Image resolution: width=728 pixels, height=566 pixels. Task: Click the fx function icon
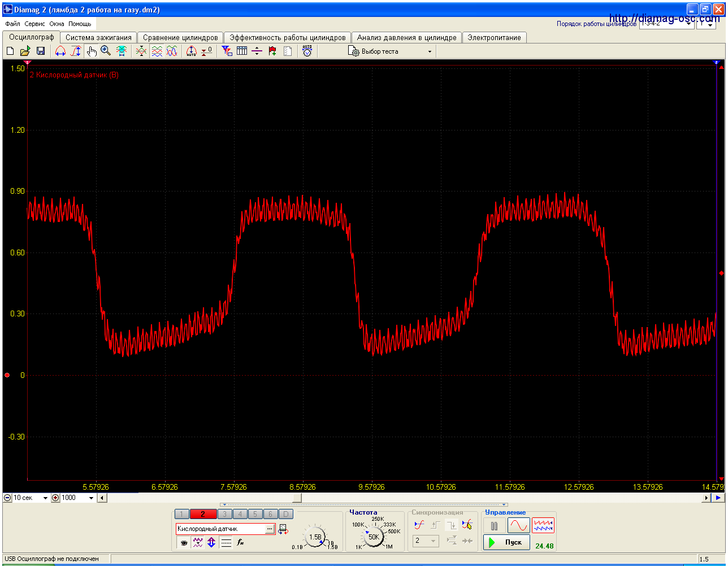click(240, 543)
